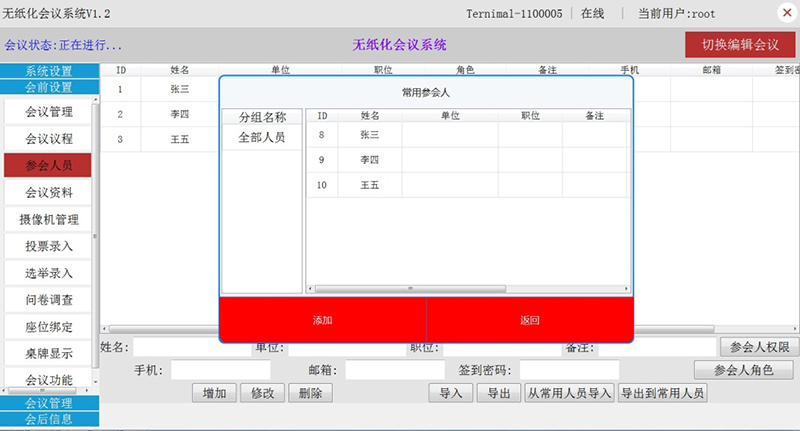
Task: Close the window with X icon
Action: (785, 13)
